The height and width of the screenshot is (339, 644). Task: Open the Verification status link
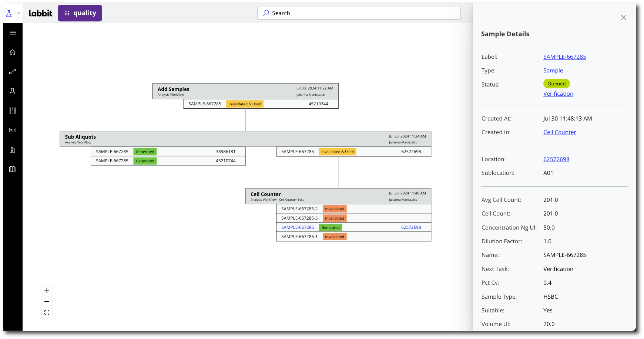click(558, 94)
